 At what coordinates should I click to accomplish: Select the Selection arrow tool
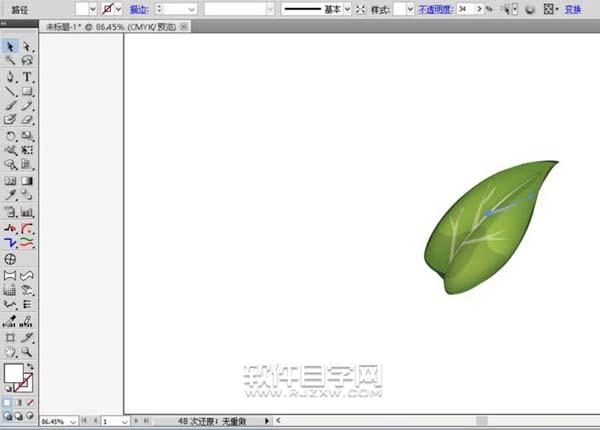click(10, 46)
